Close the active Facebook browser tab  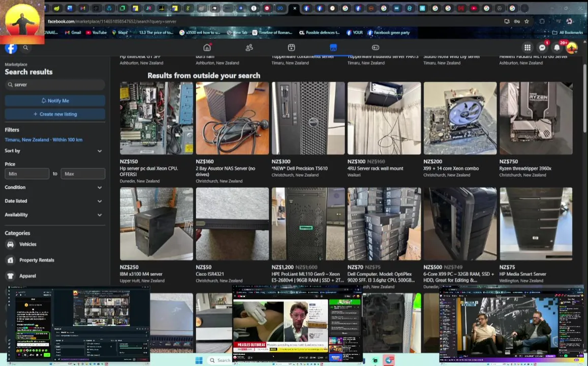pos(295,8)
